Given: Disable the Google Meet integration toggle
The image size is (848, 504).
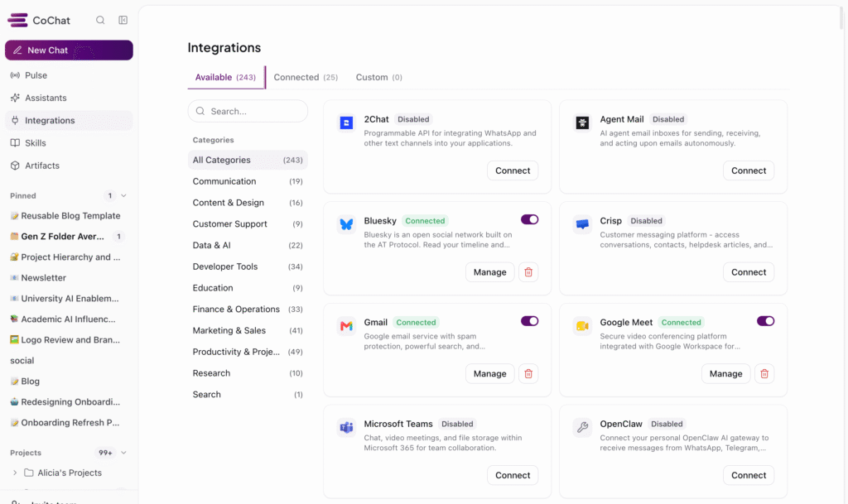Looking at the screenshot, I should 765,321.
